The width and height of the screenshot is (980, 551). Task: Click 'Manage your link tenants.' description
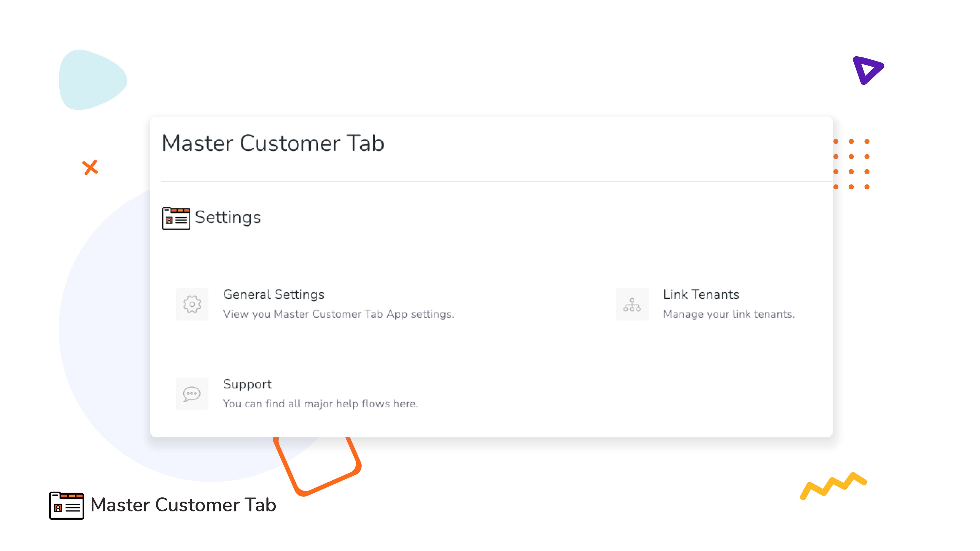point(729,314)
